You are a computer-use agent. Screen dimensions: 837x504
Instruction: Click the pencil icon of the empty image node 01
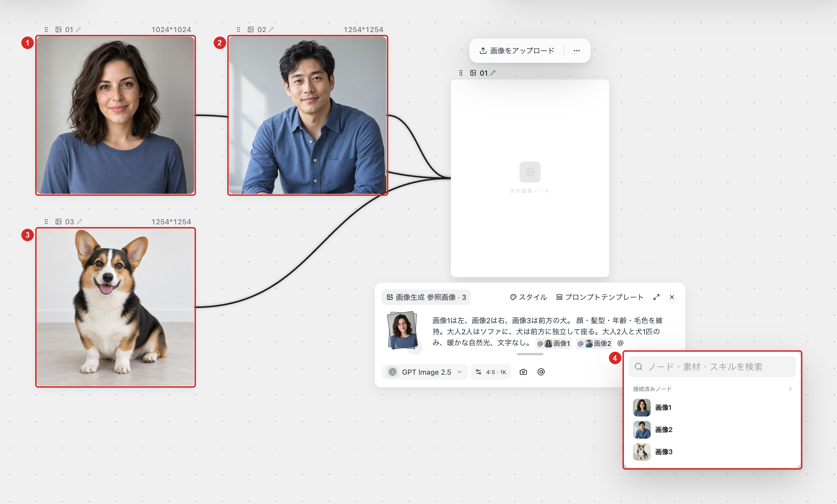[x=493, y=73]
